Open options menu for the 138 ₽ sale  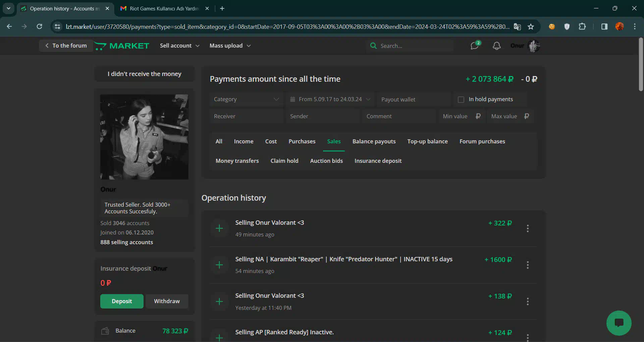528,301
